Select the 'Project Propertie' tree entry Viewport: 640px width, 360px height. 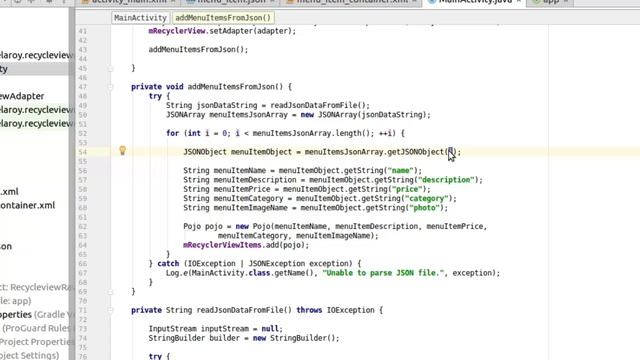(36, 342)
